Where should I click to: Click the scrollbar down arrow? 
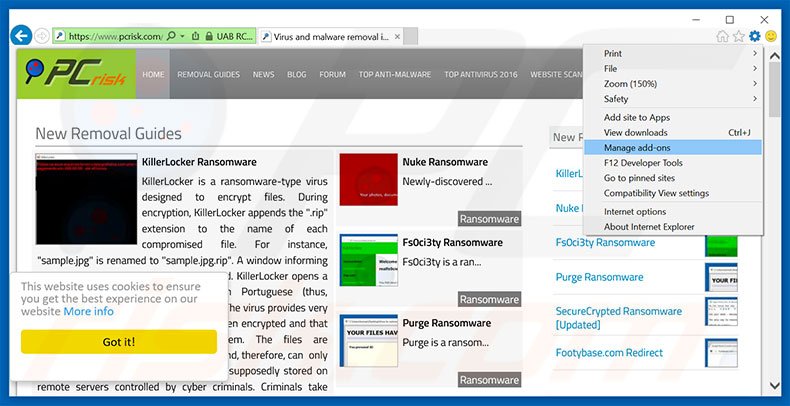pyautogui.click(x=775, y=386)
